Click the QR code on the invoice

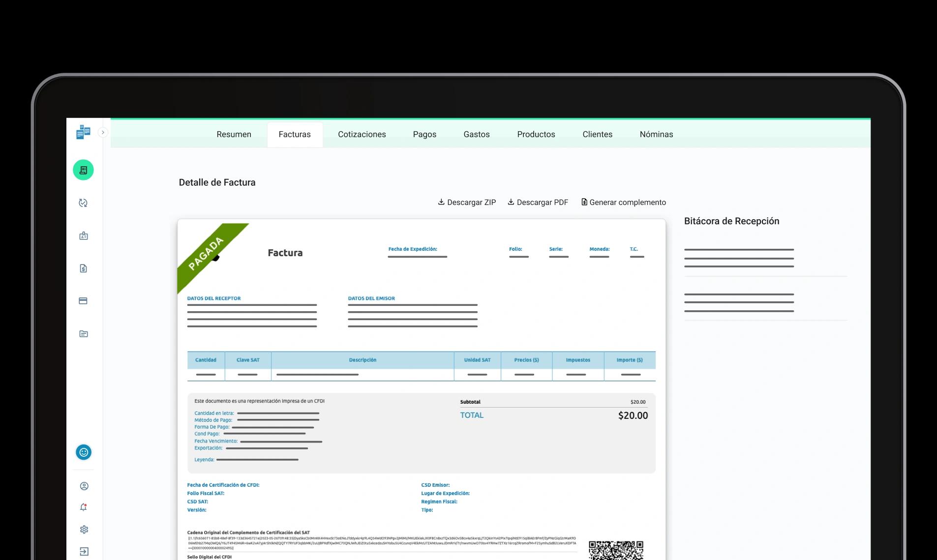point(616,550)
